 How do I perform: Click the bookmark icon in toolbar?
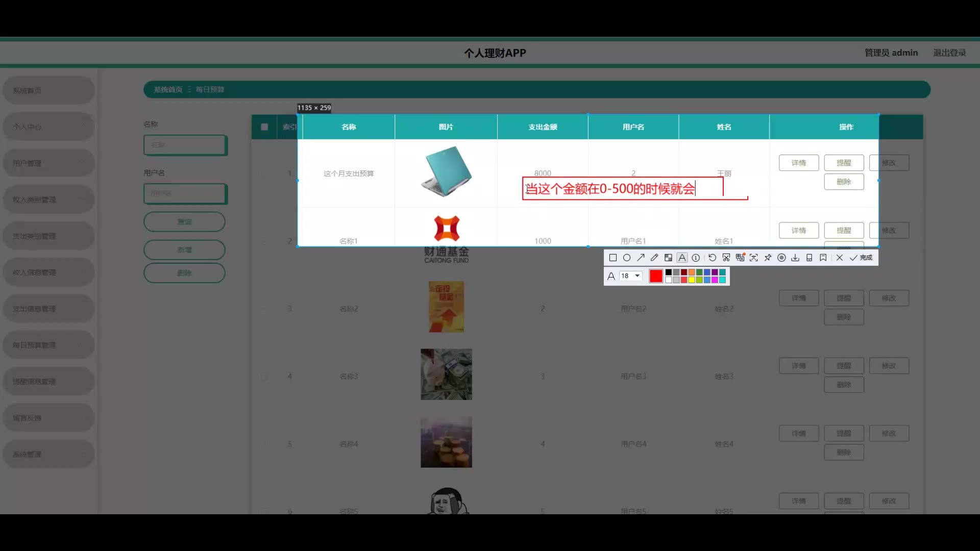823,258
